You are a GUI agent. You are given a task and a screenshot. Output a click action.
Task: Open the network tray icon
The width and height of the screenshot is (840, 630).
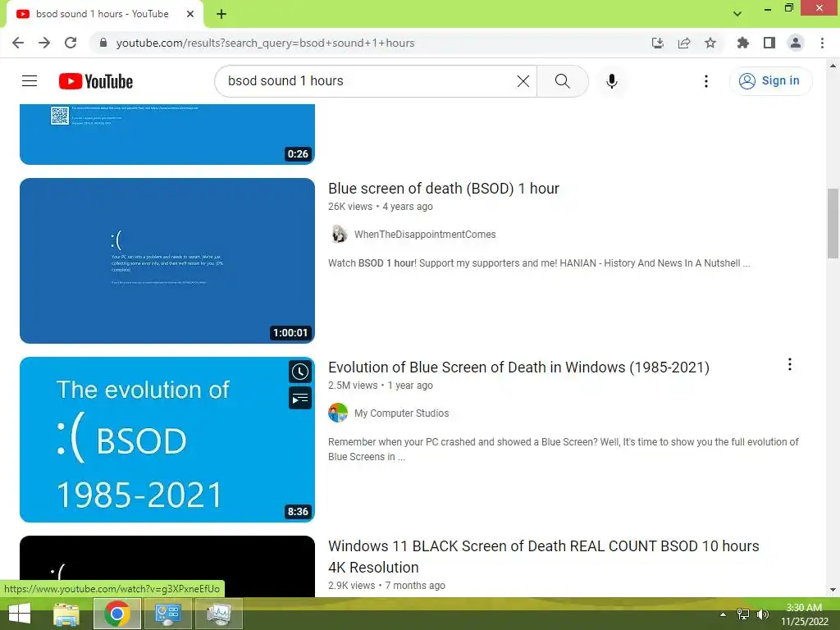coord(742,614)
